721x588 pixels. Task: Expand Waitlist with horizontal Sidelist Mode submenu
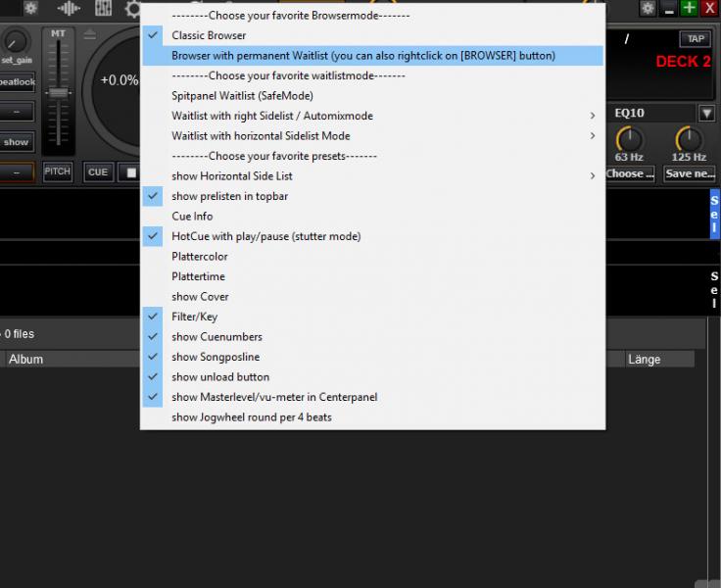click(x=372, y=135)
